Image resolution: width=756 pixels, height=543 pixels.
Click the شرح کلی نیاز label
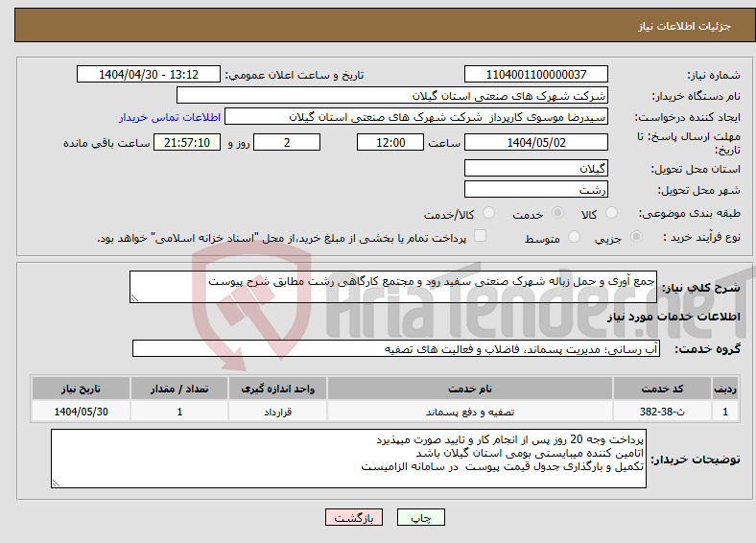pos(701,288)
